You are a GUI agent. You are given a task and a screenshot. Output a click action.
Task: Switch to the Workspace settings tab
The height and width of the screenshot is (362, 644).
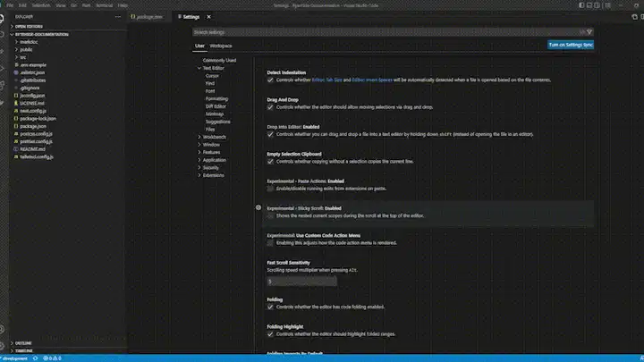coord(221,46)
